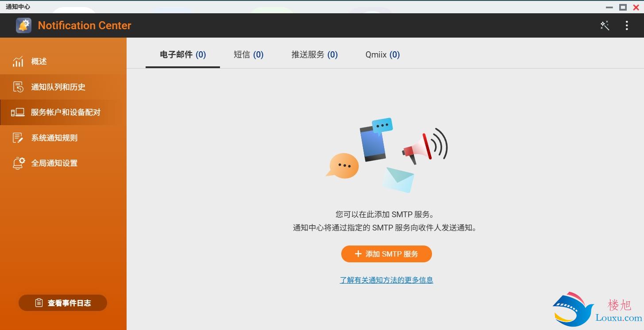Select 全局通知设置 in the sidebar
The height and width of the screenshot is (330, 644).
coord(63,163)
